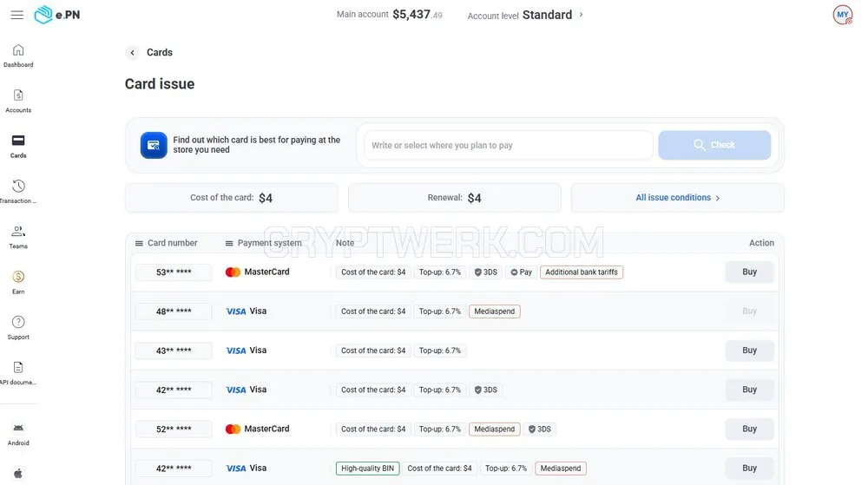868x485 pixels.
Task: Click Visa logo in 48** row
Action: click(x=236, y=311)
